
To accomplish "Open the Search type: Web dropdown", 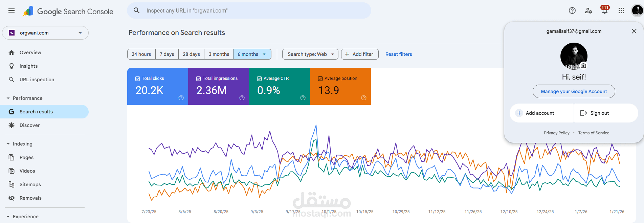I will (310, 54).
